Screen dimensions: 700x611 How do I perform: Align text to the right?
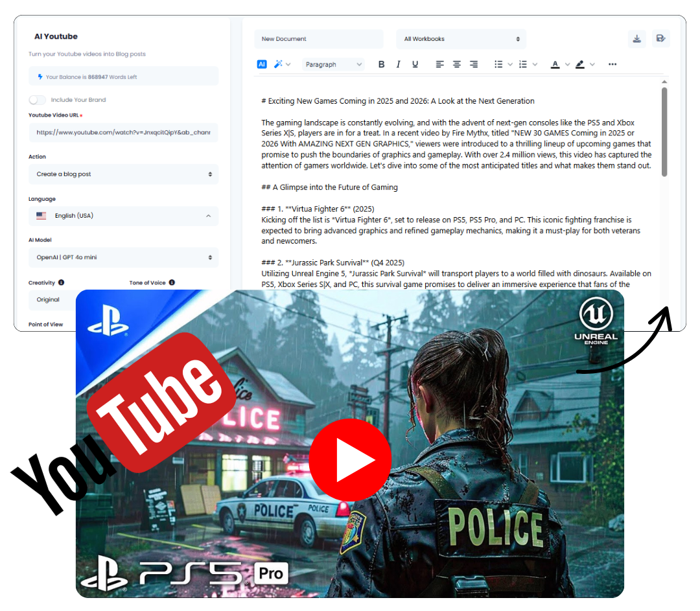pyautogui.click(x=474, y=64)
